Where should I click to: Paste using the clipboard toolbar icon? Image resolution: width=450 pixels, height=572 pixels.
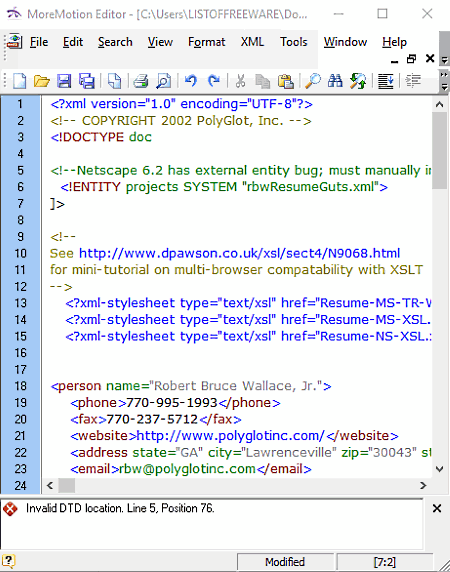pos(286,81)
